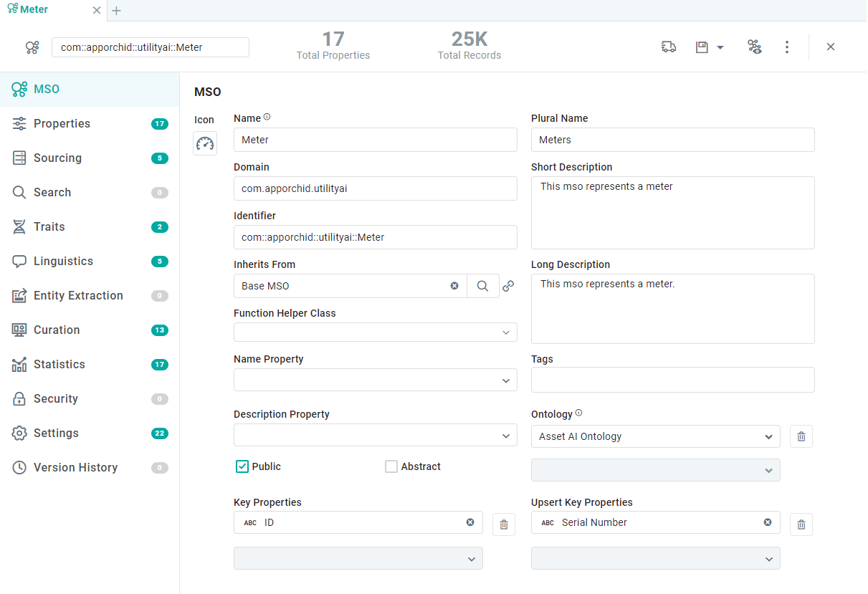Expand the Asset AI Ontology dropdown
868x594 pixels.
[768, 436]
